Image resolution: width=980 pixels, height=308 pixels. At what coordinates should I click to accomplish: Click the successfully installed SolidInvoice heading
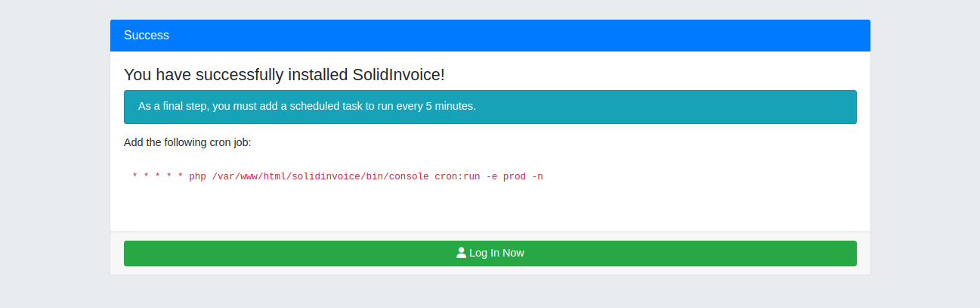tap(284, 75)
